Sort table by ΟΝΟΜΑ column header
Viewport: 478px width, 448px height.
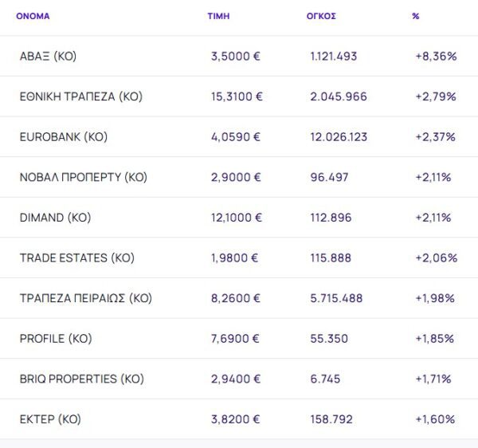pyautogui.click(x=33, y=16)
